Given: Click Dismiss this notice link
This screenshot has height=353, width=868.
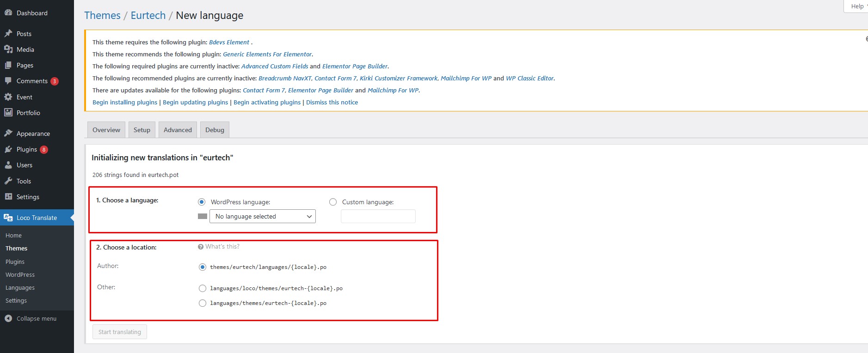Looking at the screenshot, I should pos(332,102).
